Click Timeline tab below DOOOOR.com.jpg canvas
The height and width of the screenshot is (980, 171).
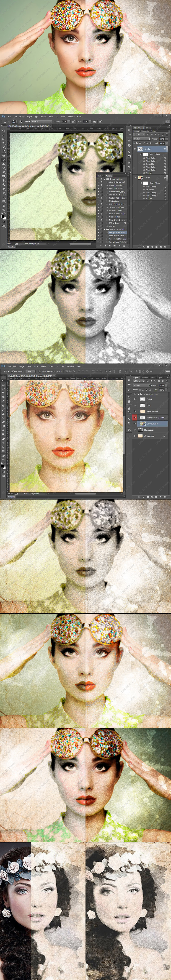(12, 247)
